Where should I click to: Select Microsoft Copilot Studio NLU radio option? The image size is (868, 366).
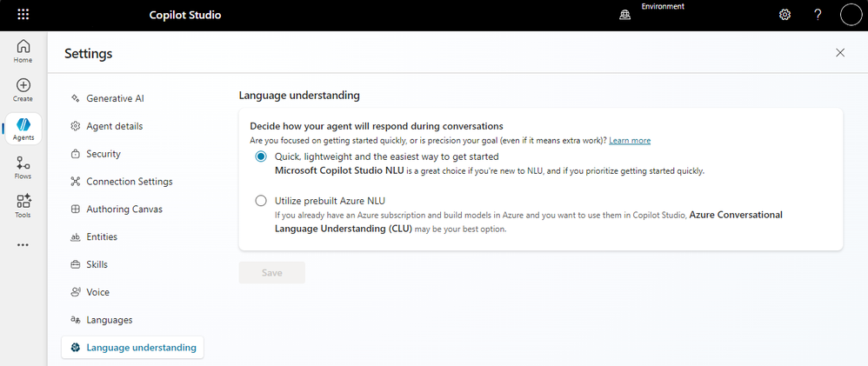click(x=261, y=156)
